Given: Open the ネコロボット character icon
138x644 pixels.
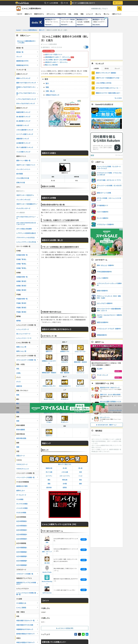Looking at the screenshot, I should [x=65, y=396].
